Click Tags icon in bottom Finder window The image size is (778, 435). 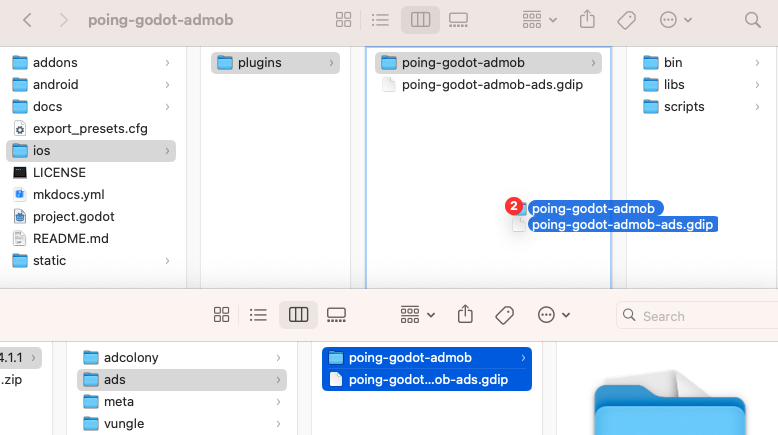[505, 315]
